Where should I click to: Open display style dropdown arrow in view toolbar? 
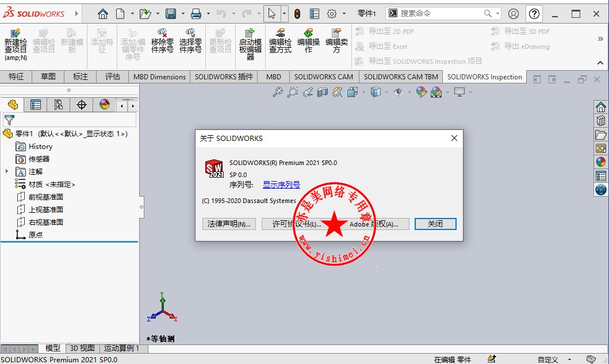(x=387, y=92)
